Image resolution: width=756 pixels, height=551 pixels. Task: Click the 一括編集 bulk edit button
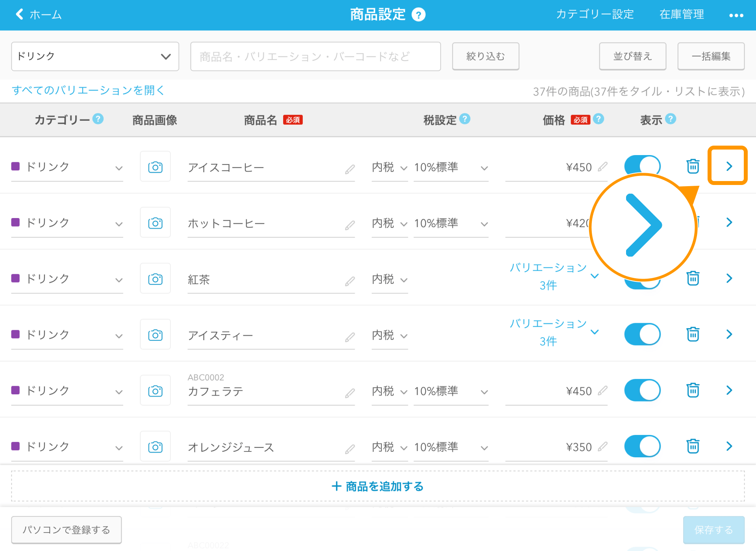tap(711, 56)
